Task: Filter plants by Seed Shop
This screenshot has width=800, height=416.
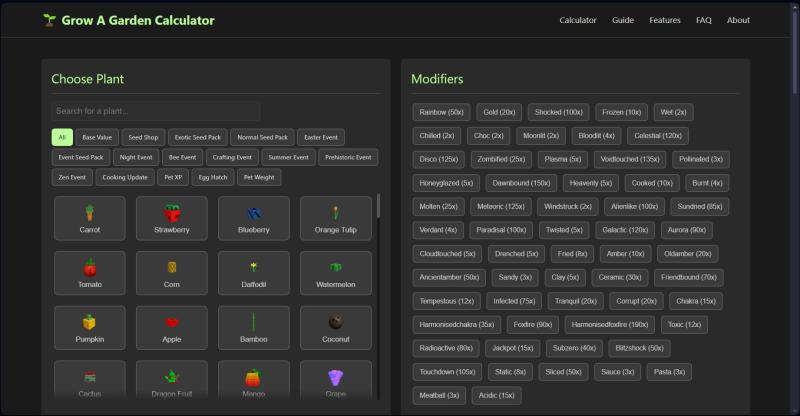Action: click(143, 137)
